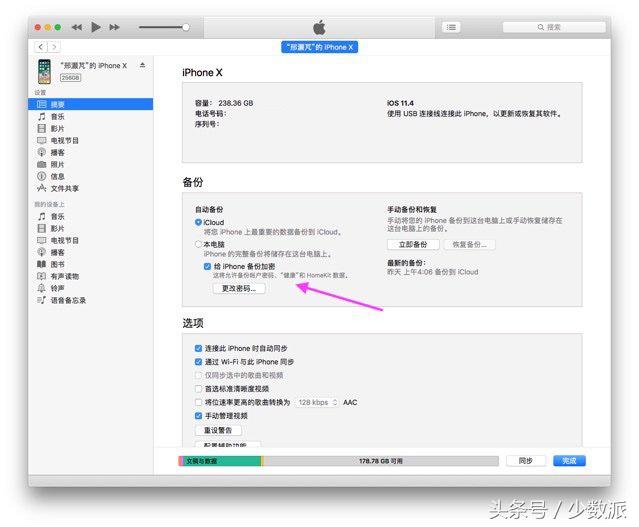Click the 238.36 GB capacity value

(x=236, y=103)
